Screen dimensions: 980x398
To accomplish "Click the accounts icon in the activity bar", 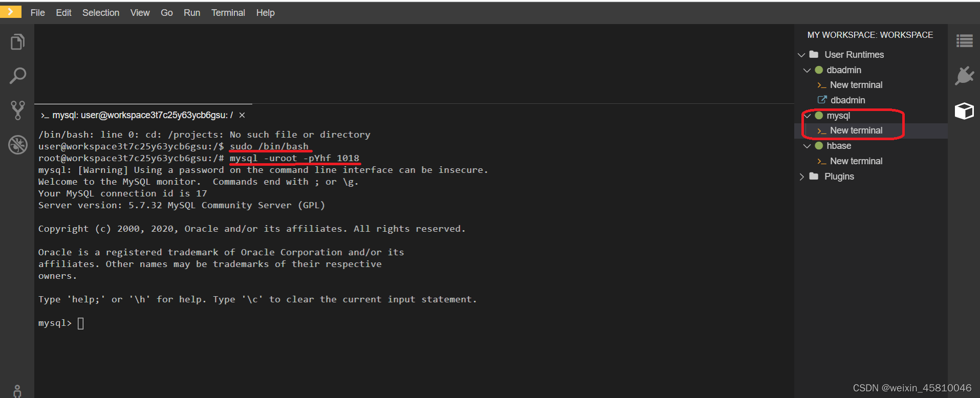I will pyautogui.click(x=17, y=391).
